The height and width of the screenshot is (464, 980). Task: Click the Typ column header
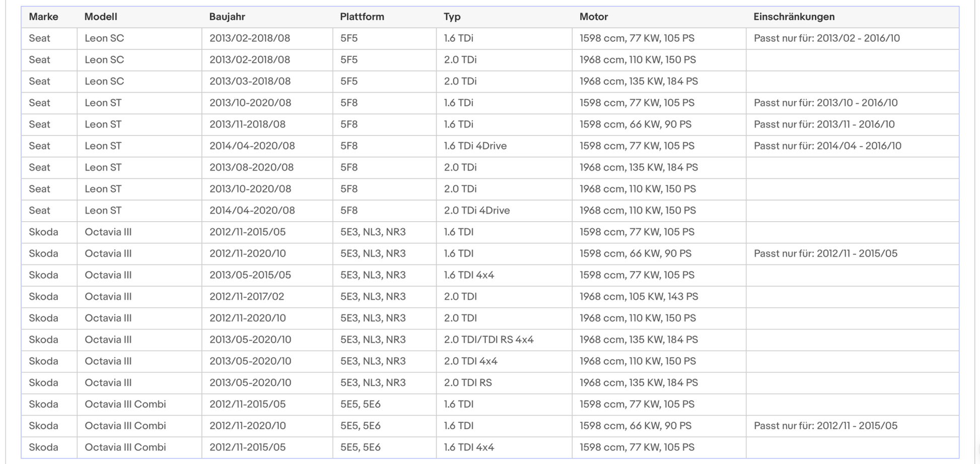[452, 17]
